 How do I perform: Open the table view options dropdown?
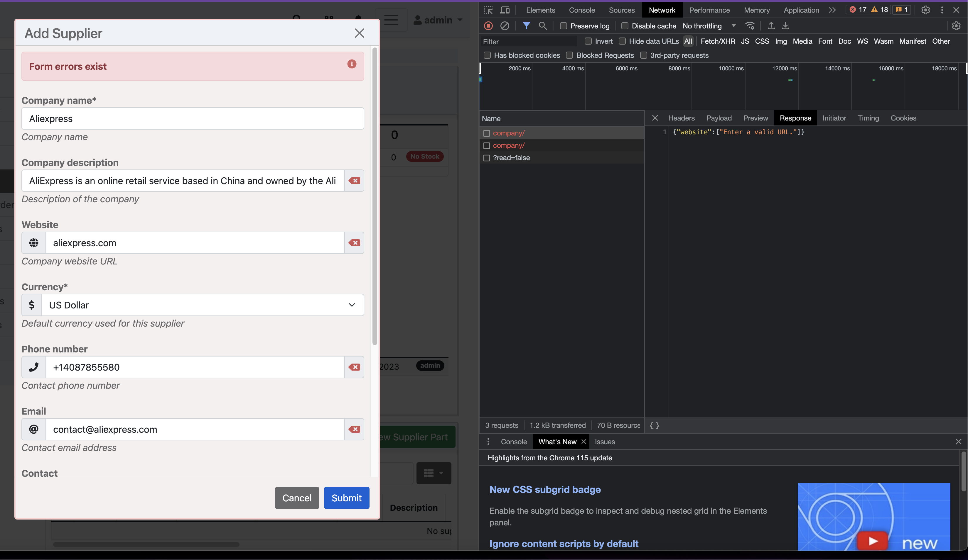point(434,473)
